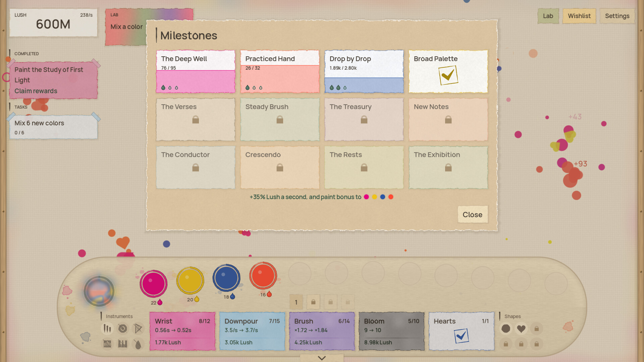The image size is (644, 362).
Task: Click the '238/s' rate text
Action: click(x=86, y=15)
